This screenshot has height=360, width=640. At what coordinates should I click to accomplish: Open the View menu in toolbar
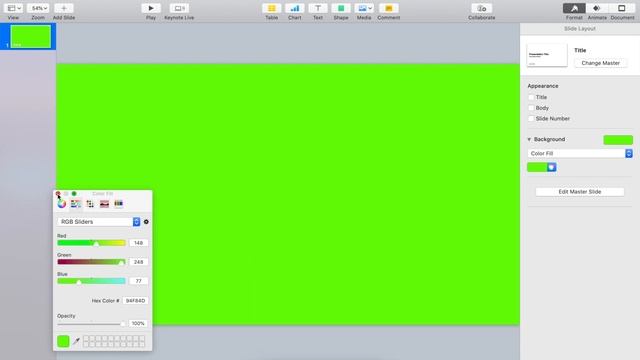tap(14, 8)
